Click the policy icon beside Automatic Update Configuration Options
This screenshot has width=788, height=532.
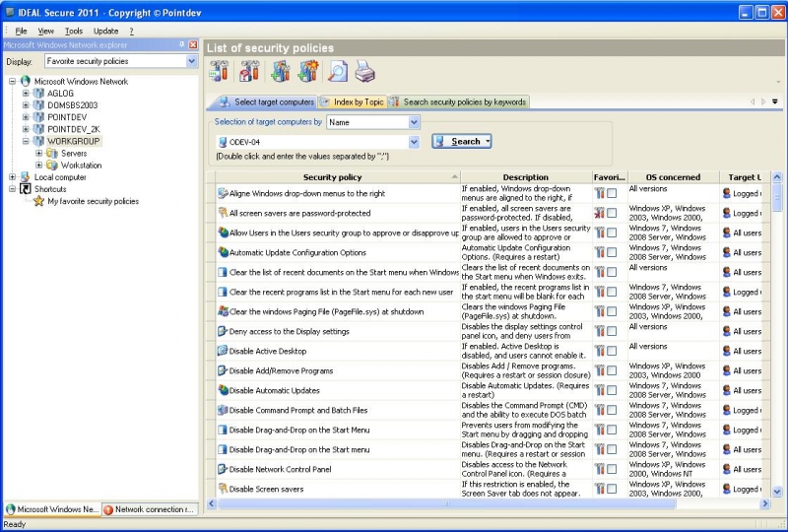(224, 252)
